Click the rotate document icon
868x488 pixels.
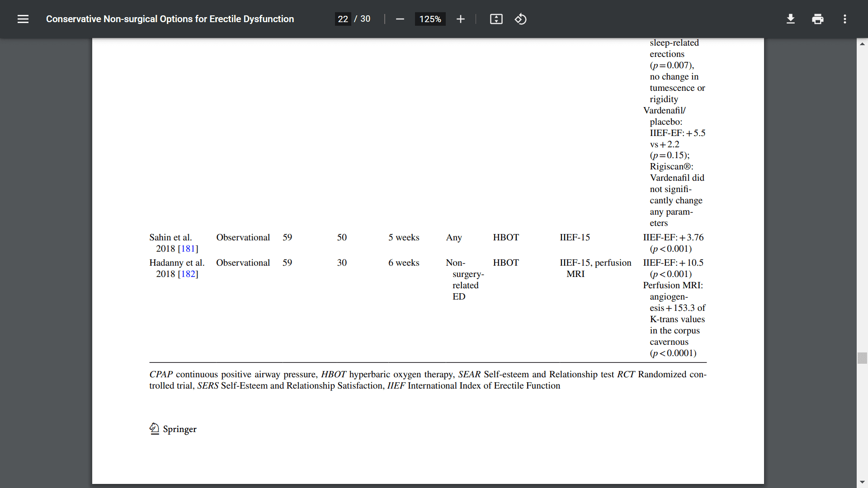click(520, 19)
